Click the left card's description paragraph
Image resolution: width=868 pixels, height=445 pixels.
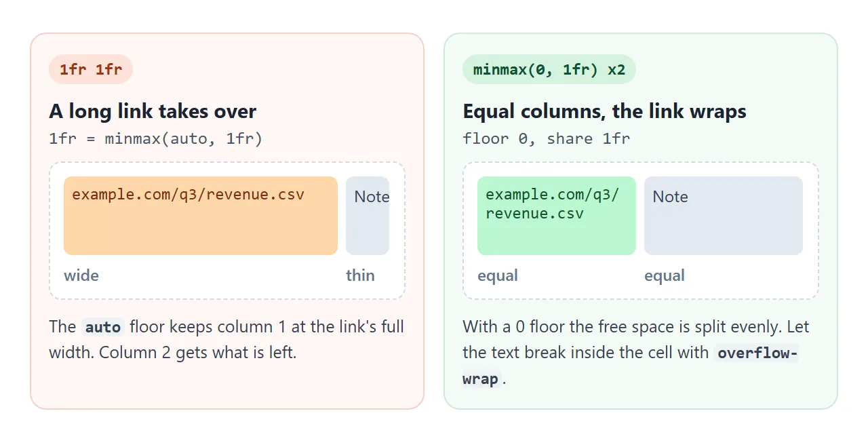227,340
